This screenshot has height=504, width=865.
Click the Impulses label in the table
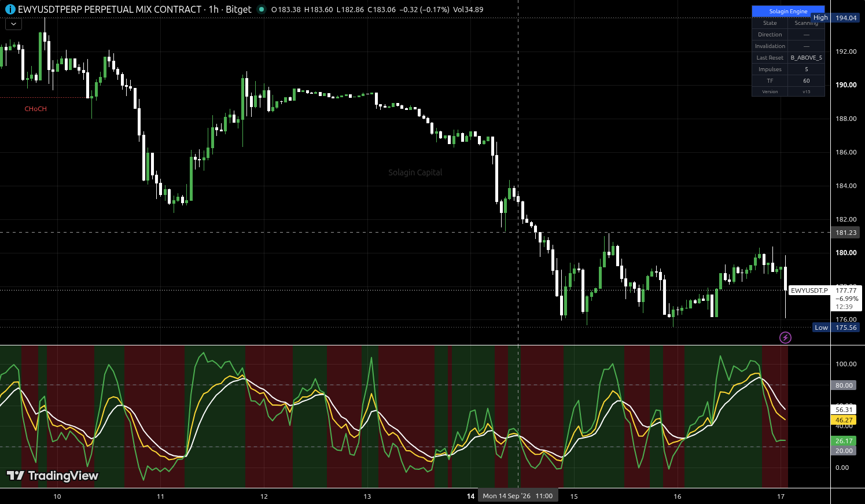point(770,69)
